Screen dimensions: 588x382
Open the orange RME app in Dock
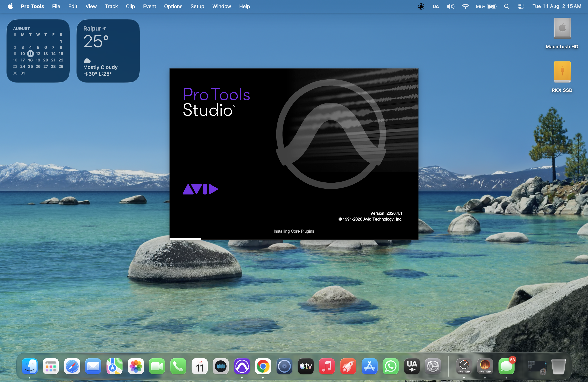click(x=485, y=366)
